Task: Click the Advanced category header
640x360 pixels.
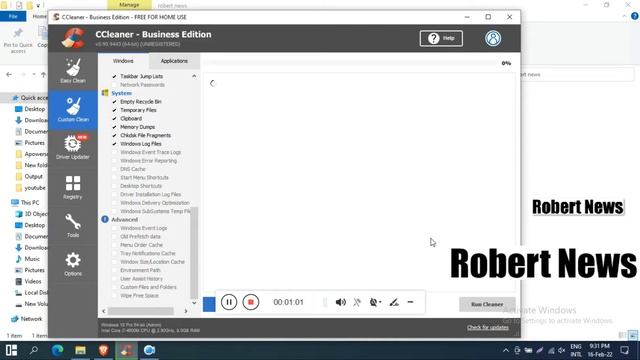Action: (124, 220)
